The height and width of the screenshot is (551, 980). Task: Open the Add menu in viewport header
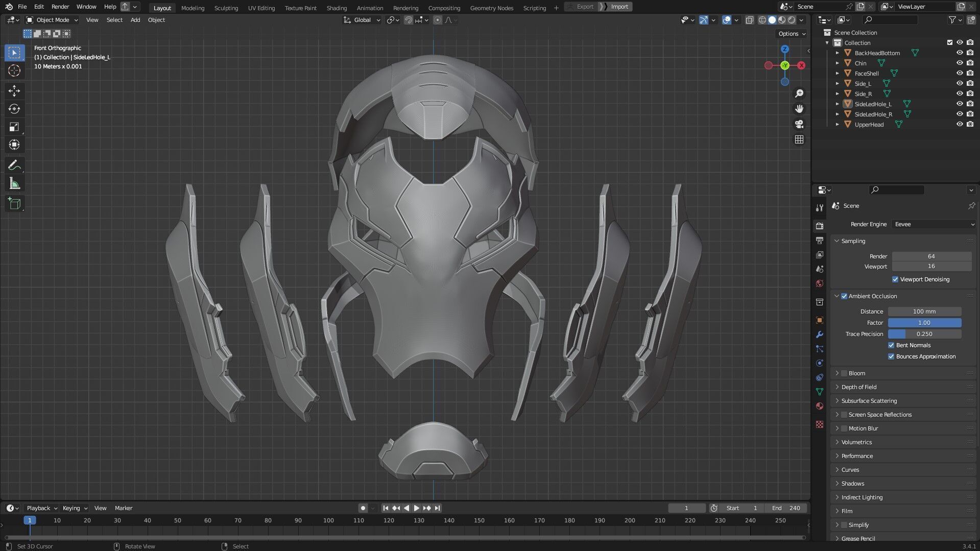click(x=135, y=20)
